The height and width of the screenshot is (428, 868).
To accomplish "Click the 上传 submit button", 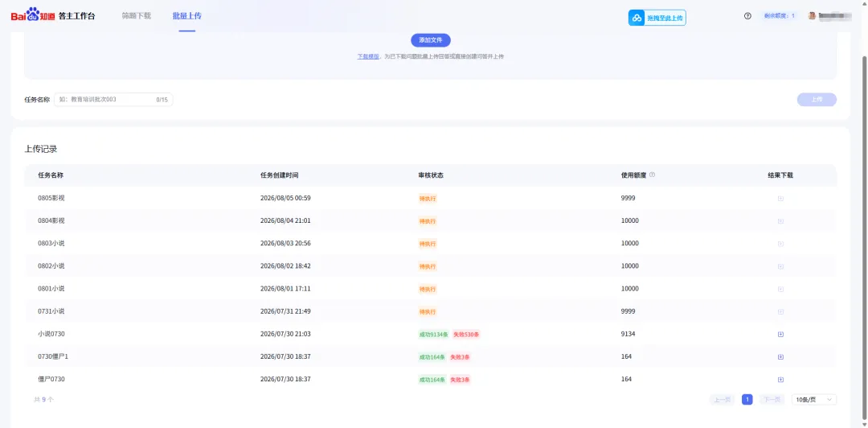I will tap(817, 100).
